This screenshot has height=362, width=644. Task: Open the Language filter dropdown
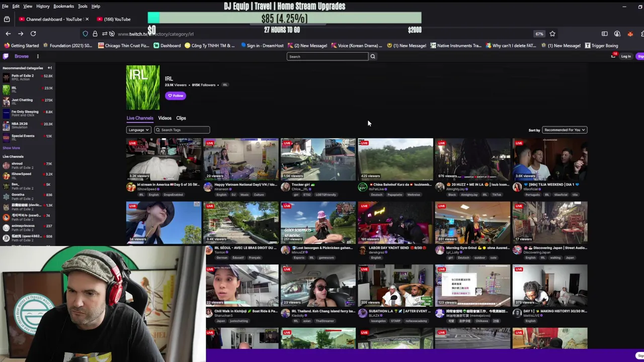(x=138, y=130)
